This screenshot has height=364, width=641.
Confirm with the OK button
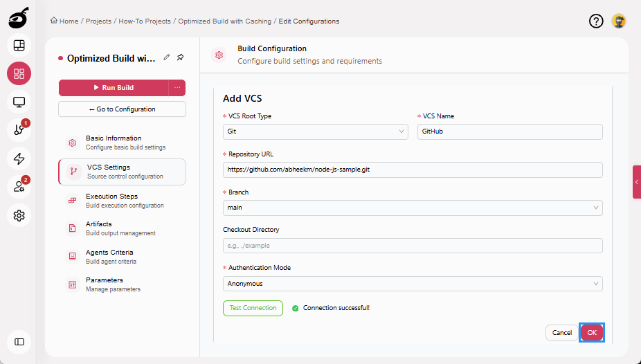592,333
